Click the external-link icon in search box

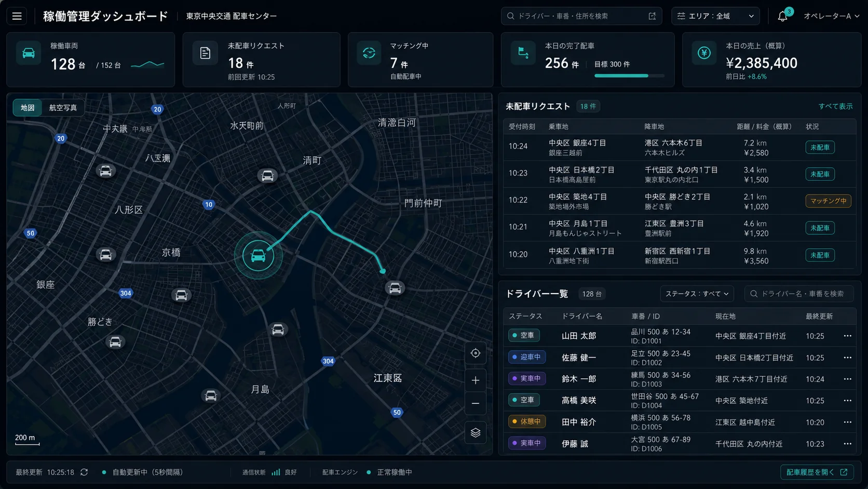coord(652,16)
